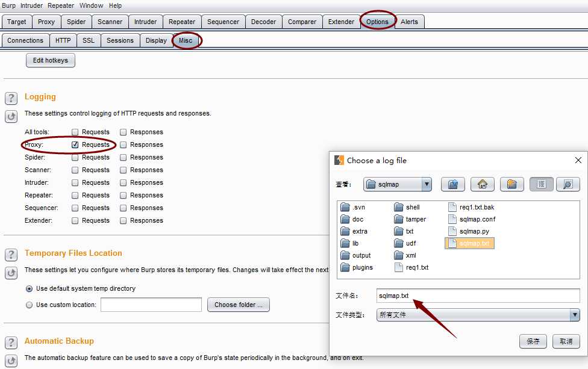Click the Choose folder button
This screenshot has height=369, width=588.
(239, 305)
